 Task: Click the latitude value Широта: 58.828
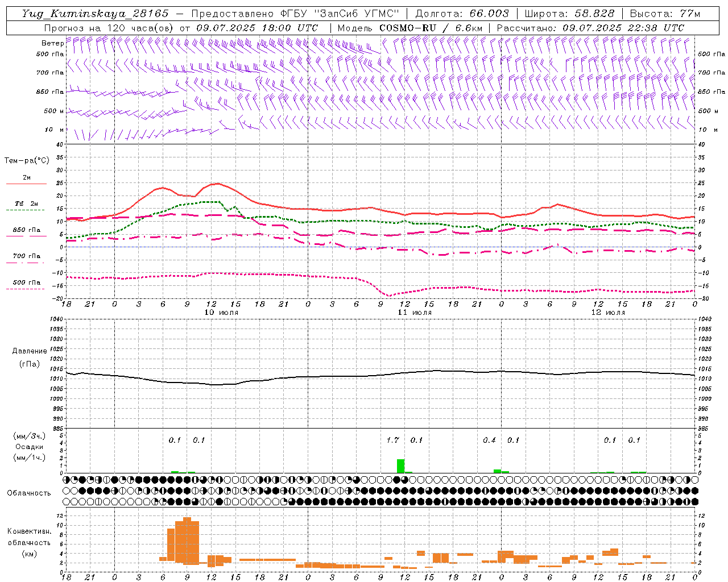(569, 14)
